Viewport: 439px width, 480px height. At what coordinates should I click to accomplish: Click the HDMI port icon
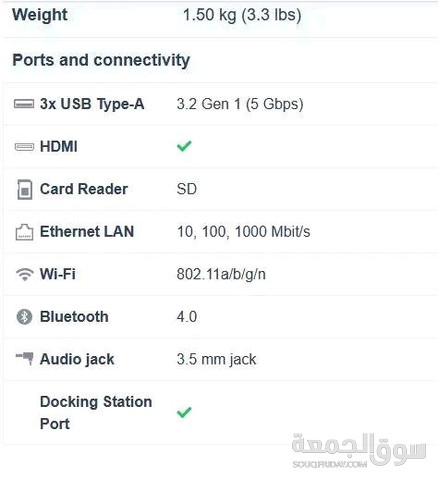(x=24, y=146)
